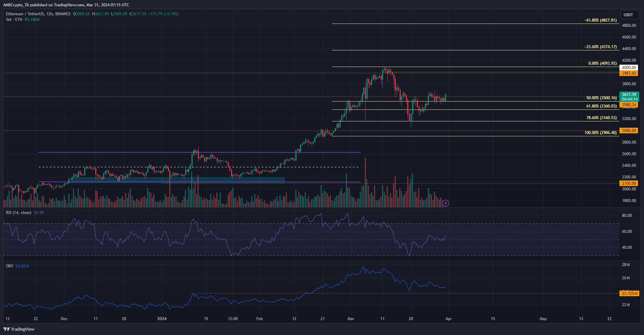Click the 80.00 RSI axis label
Image resolution: width=644 pixels, height=335 pixels.
[x=627, y=216]
